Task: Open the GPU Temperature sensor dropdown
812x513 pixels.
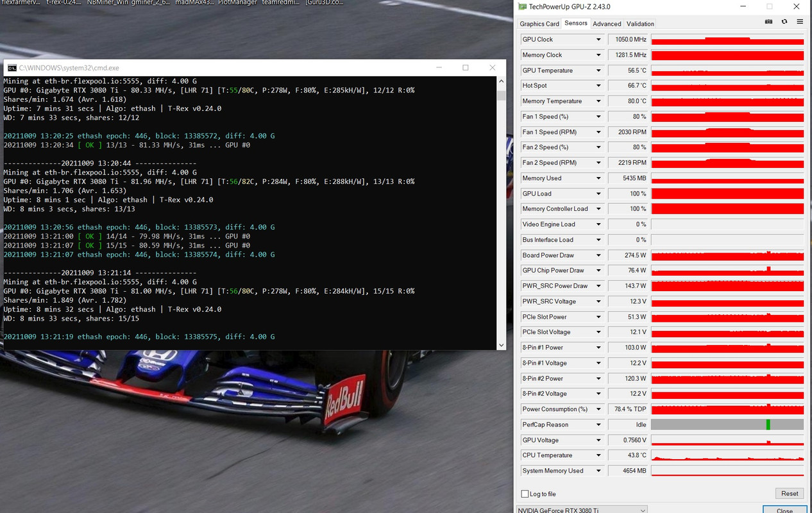Action: 598,71
